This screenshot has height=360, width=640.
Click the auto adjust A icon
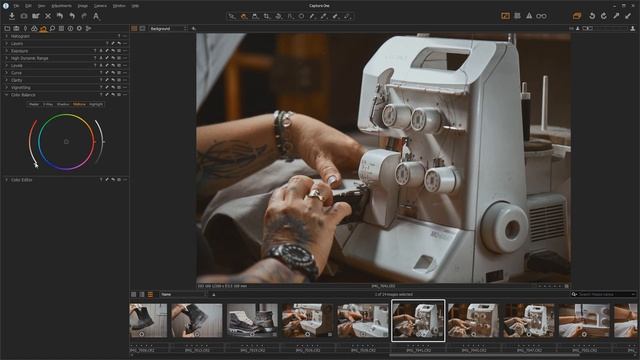click(x=96, y=16)
